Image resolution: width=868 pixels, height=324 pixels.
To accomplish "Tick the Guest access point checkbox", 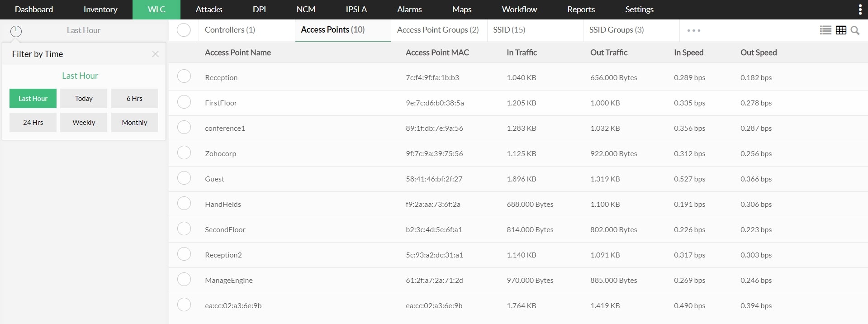I will pyautogui.click(x=184, y=178).
